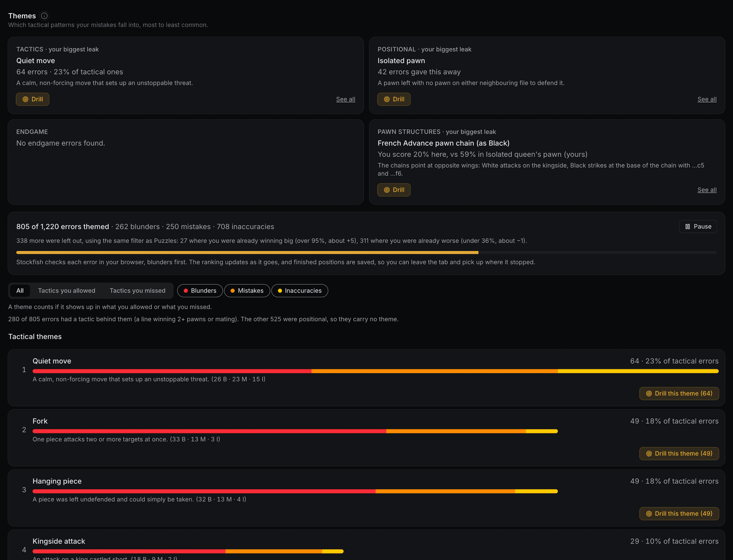
Task: Click the analysis progress bar
Action: point(366,253)
